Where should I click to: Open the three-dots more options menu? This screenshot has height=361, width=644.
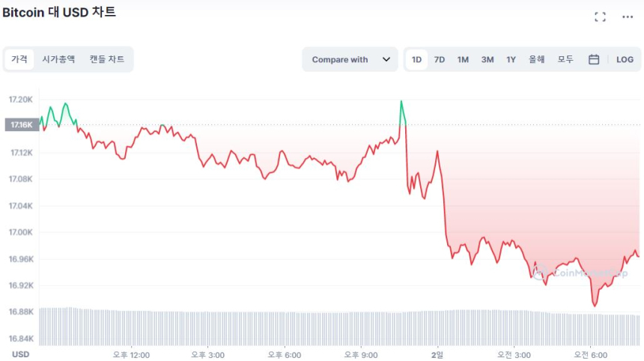click(628, 16)
